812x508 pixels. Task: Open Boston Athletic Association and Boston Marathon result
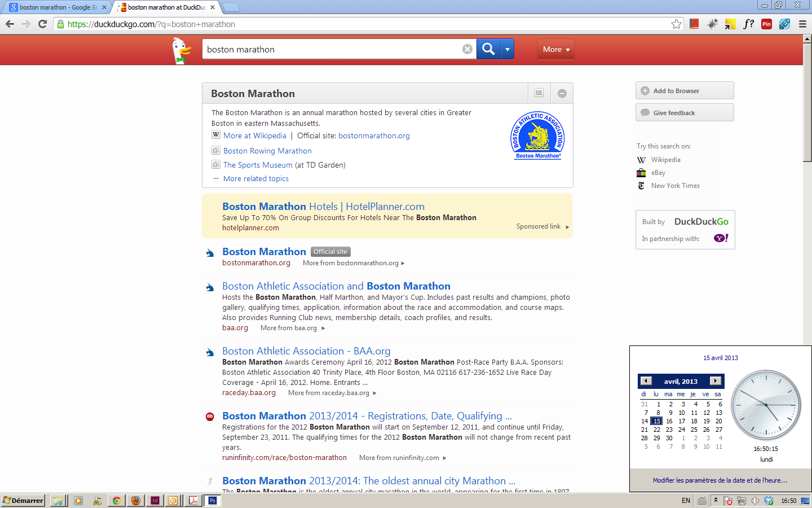pyautogui.click(x=336, y=286)
